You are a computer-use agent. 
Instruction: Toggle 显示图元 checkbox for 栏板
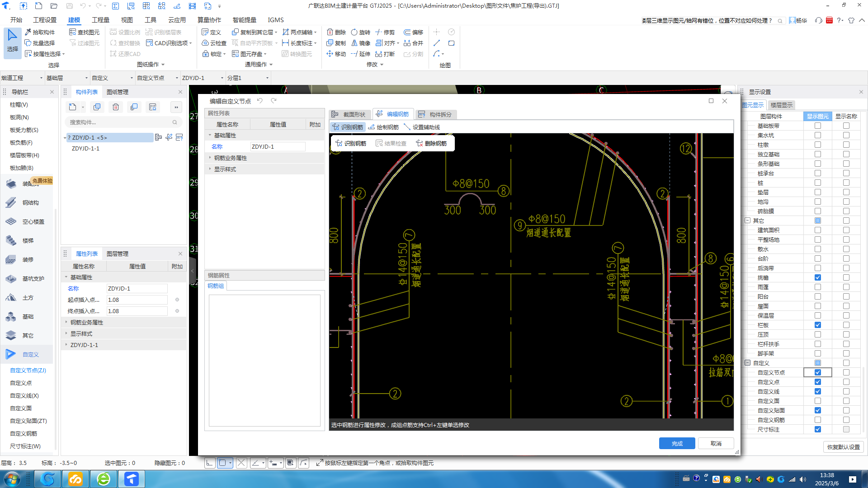pos(817,325)
